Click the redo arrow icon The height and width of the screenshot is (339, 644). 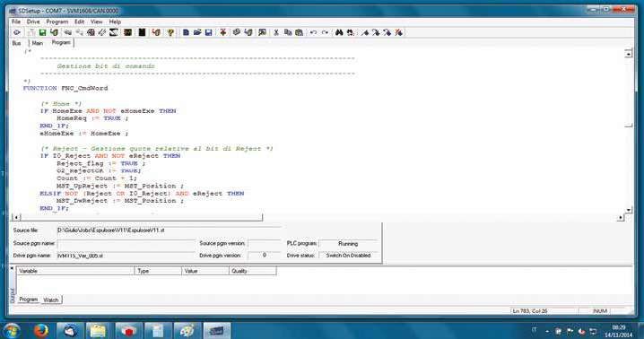click(325, 32)
